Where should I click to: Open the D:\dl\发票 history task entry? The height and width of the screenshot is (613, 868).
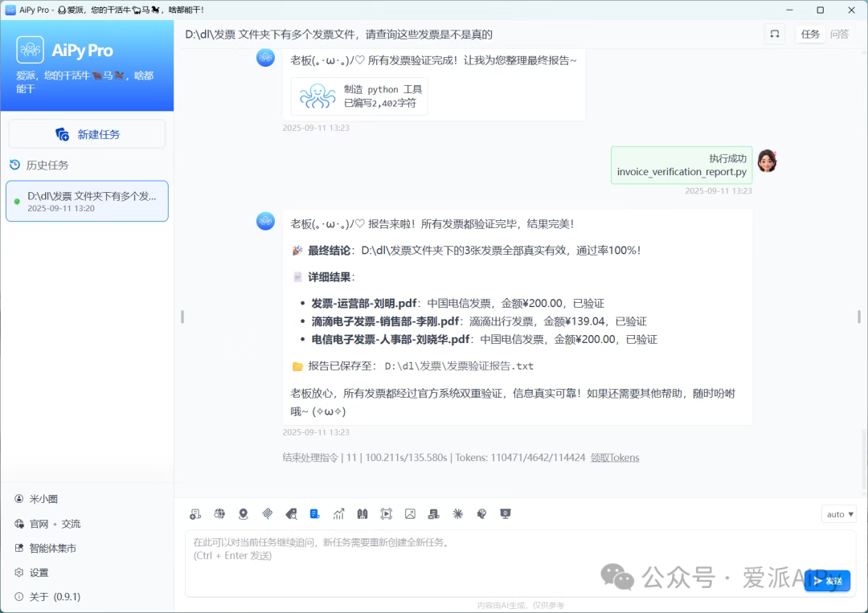coord(87,201)
